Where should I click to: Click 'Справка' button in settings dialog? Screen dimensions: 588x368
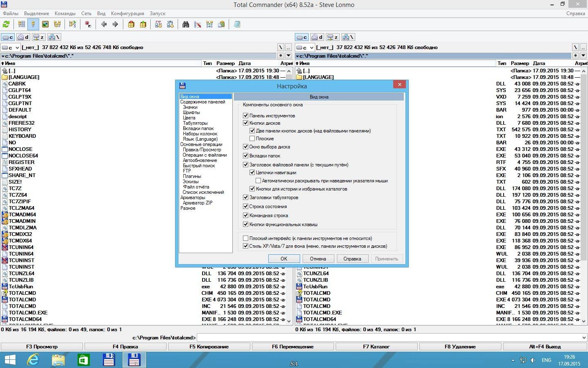click(x=352, y=259)
